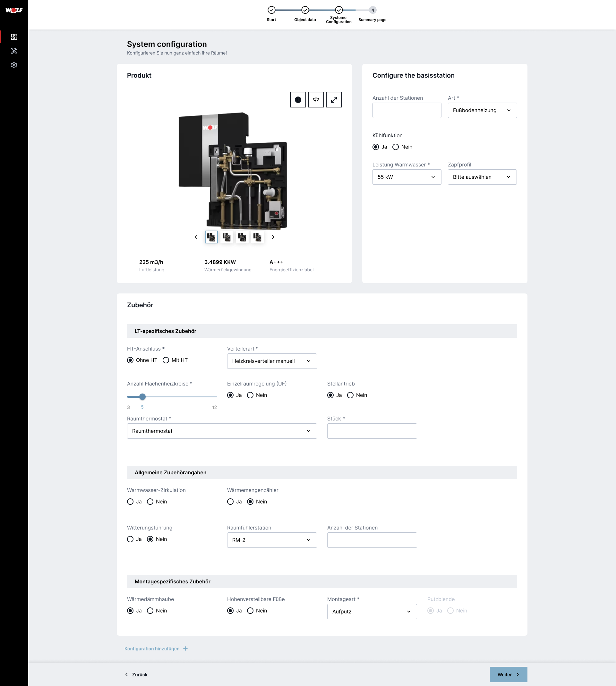Expand the Montageart dropdown showing Aufputz

coord(372,612)
